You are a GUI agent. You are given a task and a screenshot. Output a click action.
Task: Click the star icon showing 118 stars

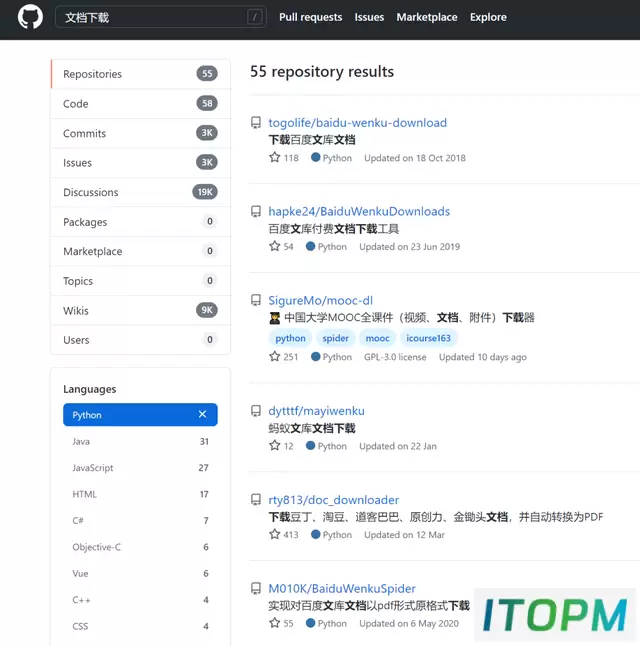tap(274, 157)
